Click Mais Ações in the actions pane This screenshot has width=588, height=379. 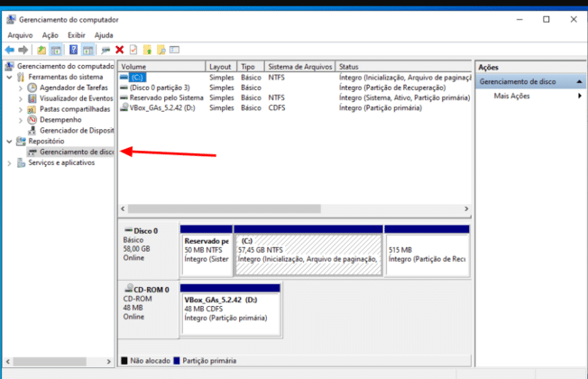tap(511, 96)
